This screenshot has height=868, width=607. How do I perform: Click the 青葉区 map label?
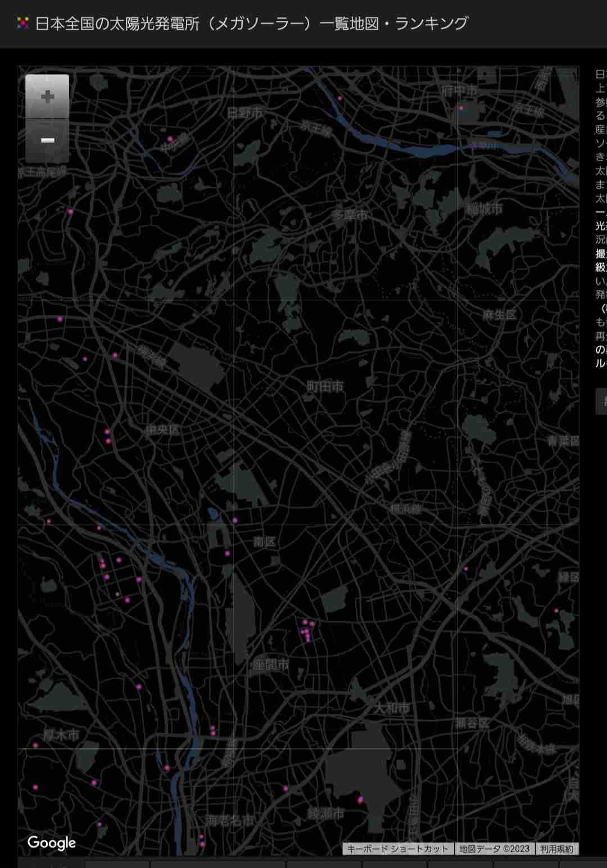[x=564, y=441]
